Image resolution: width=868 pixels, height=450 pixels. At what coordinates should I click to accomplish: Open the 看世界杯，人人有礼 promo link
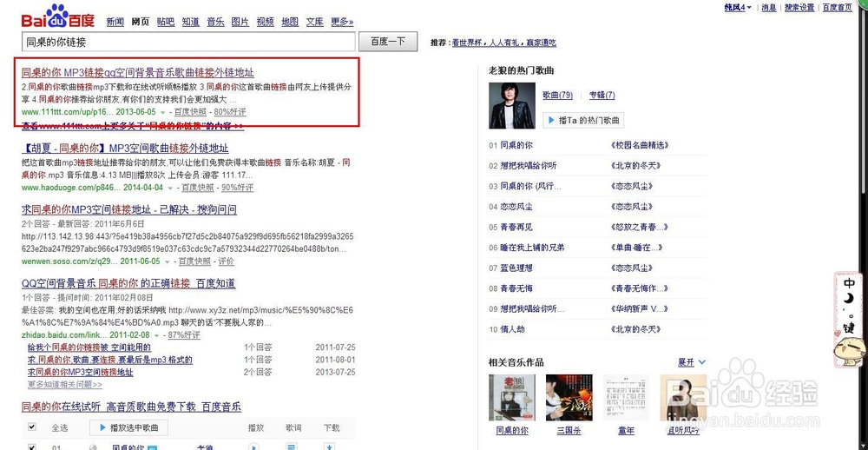[x=503, y=42]
